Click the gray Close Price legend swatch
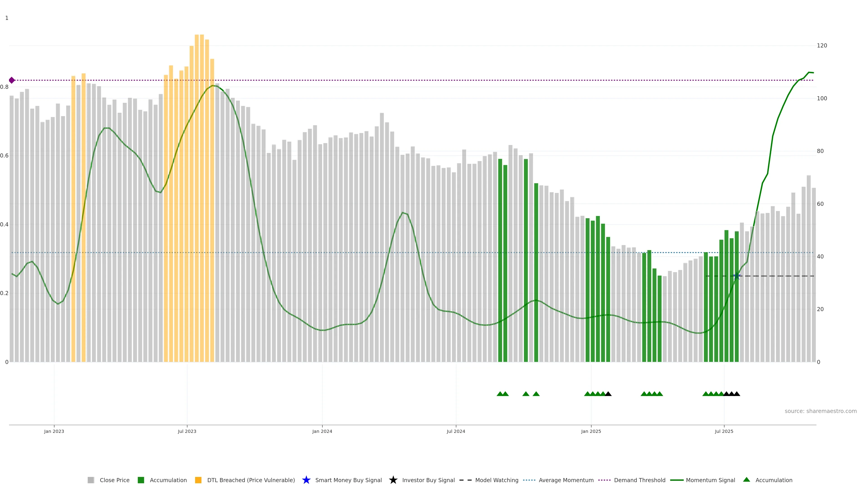 [91, 480]
